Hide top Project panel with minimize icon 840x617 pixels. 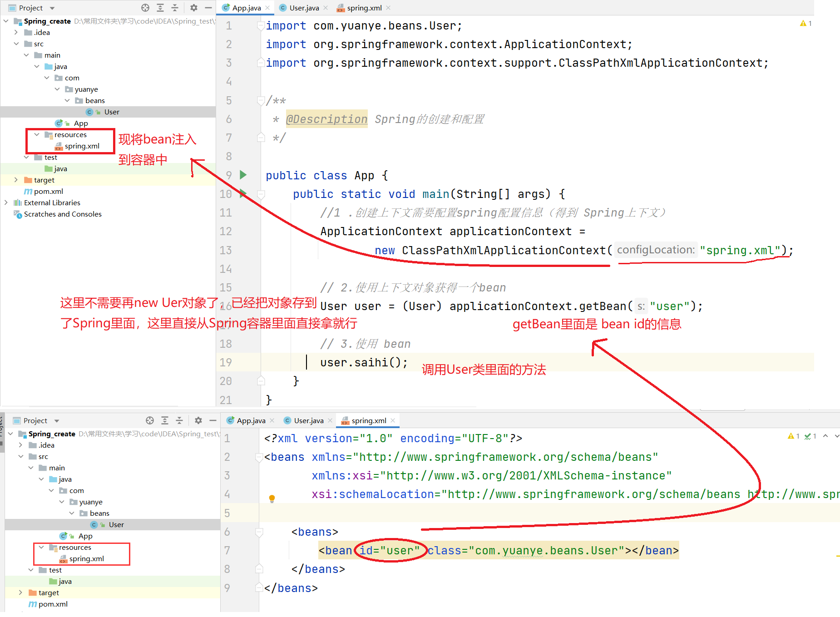click(x=208, y=8)
